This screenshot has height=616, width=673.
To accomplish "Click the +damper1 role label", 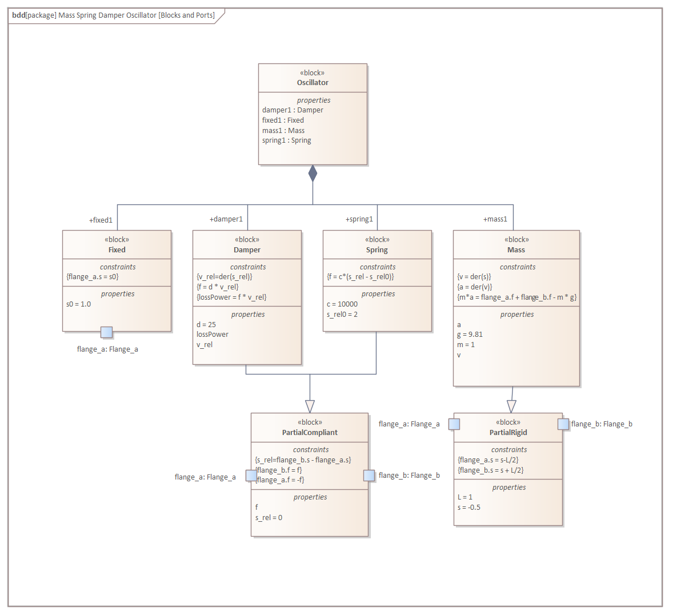I will pos(226,219).
